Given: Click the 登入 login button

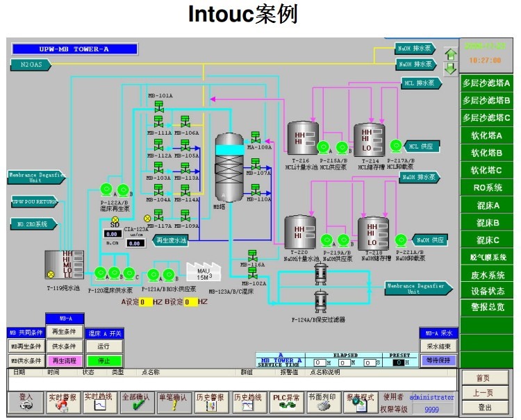Looking at the screenshot, I should coord(26,403).
